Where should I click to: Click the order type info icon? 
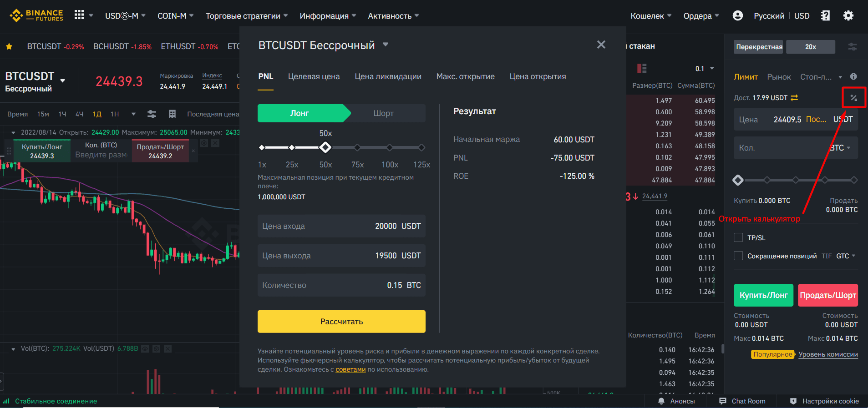click(853, 76)
